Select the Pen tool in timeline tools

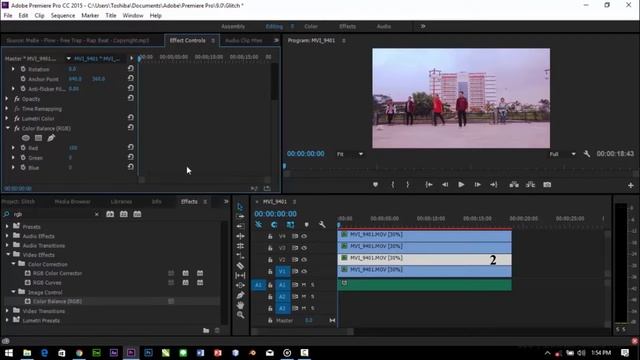click(x=240, y=295)
